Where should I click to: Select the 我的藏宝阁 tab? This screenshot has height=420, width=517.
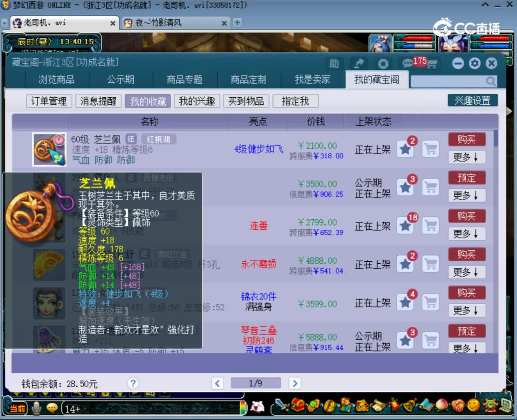pyautogui.click(x=377, y=80)
